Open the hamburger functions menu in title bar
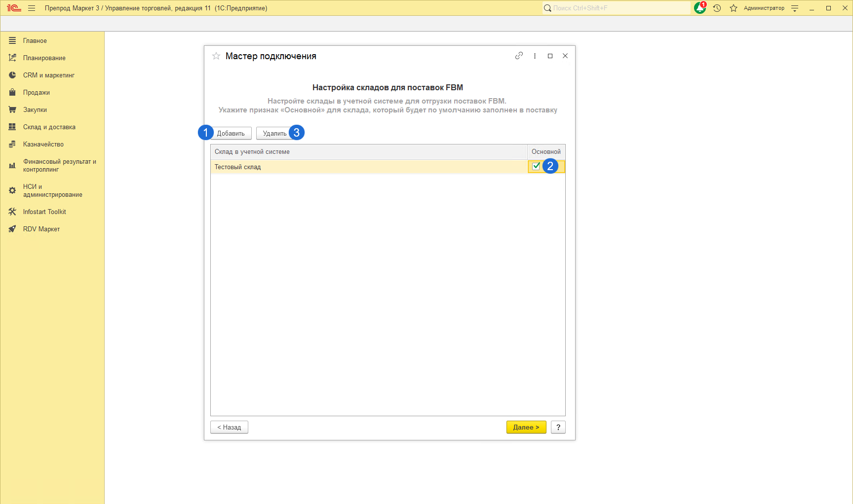This screenshot has width=853, height=504. [x=32, y=8]
